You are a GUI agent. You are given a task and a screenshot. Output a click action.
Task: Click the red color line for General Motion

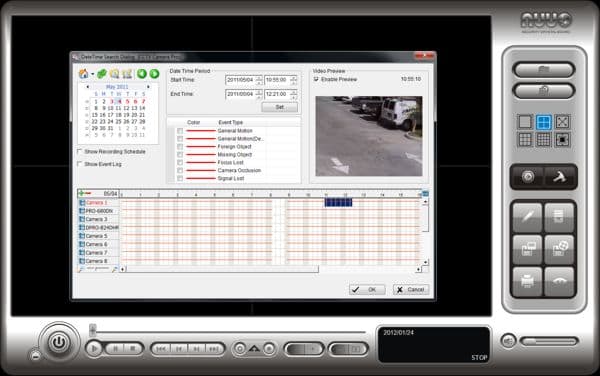201,131
